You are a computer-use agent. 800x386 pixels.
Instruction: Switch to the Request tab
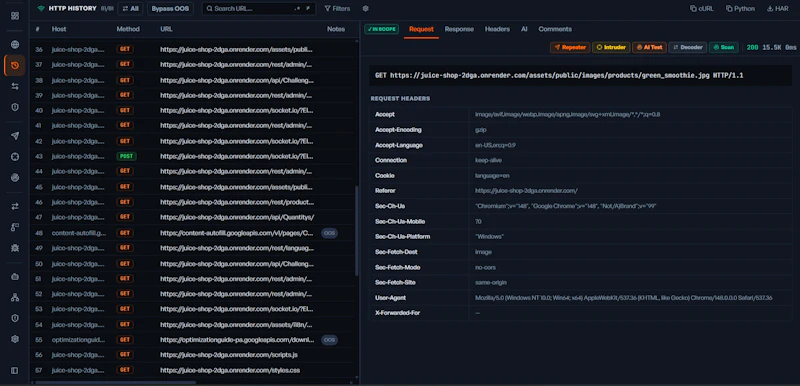coord(421,29)
